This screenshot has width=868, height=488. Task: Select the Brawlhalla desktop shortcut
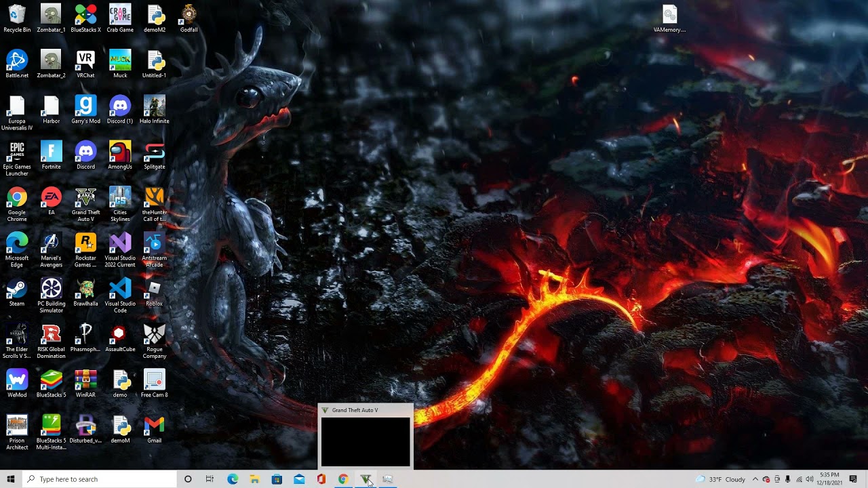(85, 293)
